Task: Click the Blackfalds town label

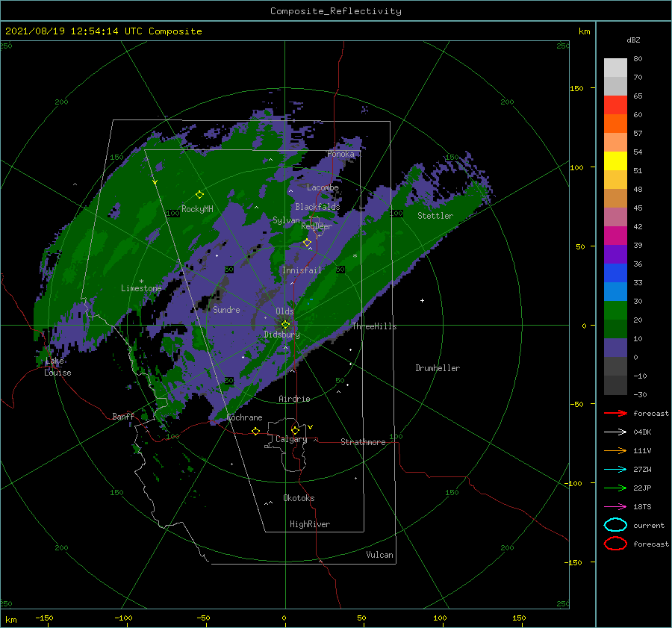Action: click(317, 207)
